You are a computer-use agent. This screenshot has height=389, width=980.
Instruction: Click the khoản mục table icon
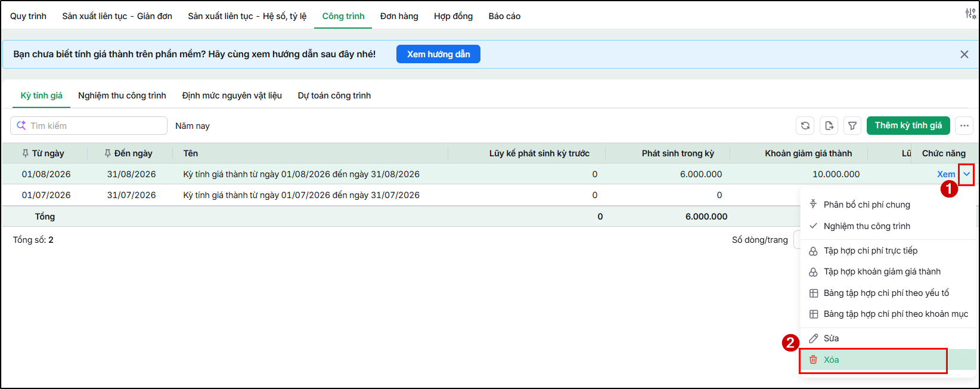coord(813,314)
